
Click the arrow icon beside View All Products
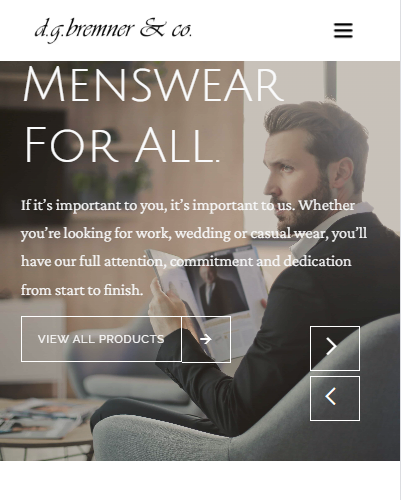coord(206,339)
